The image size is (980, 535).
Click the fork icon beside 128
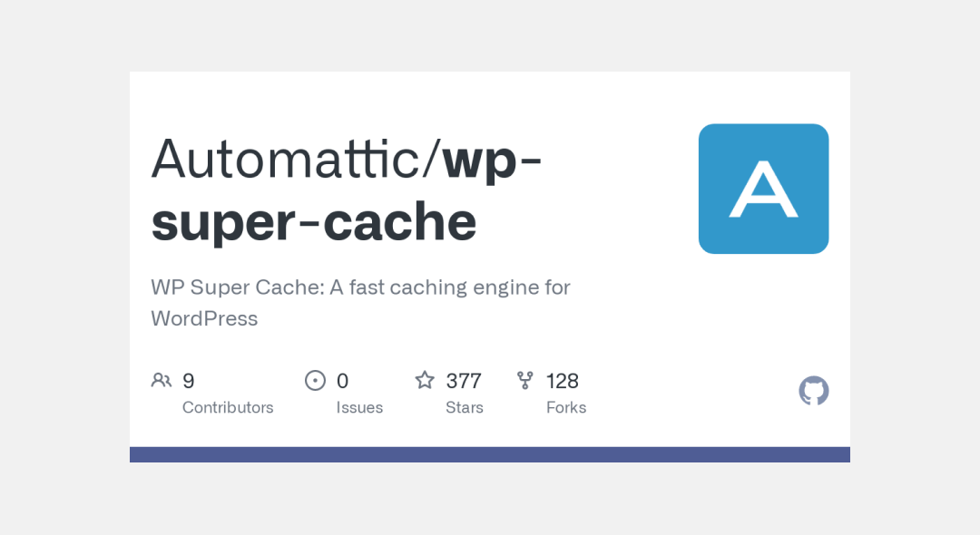(x=525, y=380)
